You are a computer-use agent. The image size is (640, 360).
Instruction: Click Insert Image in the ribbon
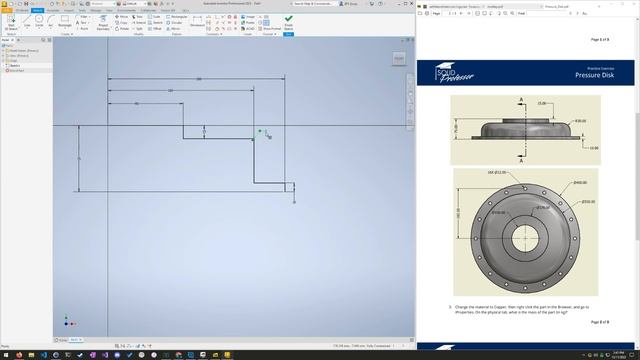coord(248,17)
